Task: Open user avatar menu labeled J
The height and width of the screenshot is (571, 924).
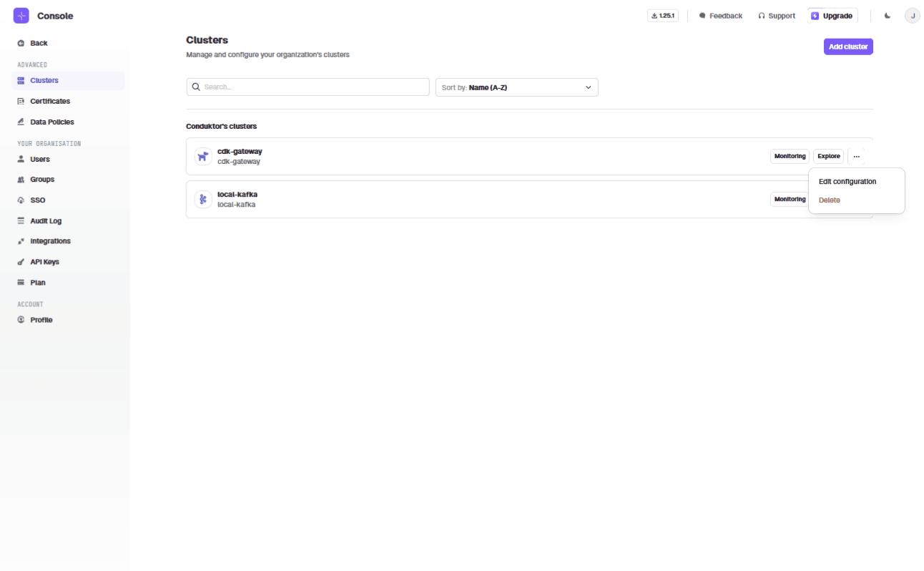Action: 912,16
